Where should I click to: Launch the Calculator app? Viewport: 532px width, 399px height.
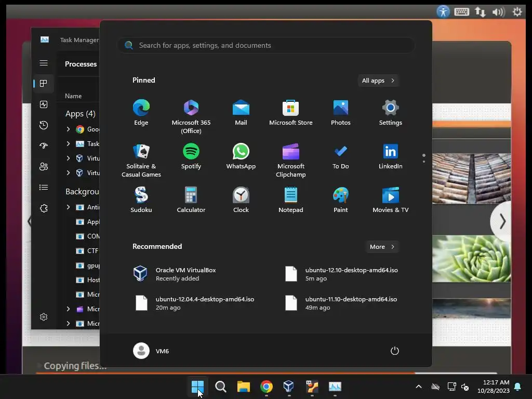click(191, 200)
